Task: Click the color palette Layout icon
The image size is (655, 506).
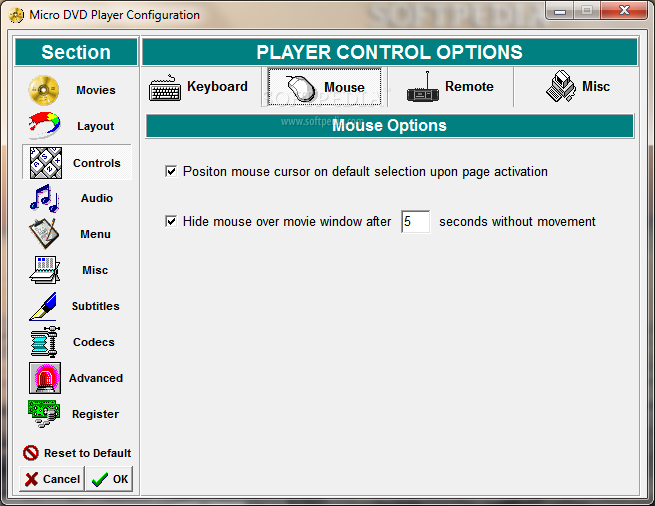Action: click(44, 126)
